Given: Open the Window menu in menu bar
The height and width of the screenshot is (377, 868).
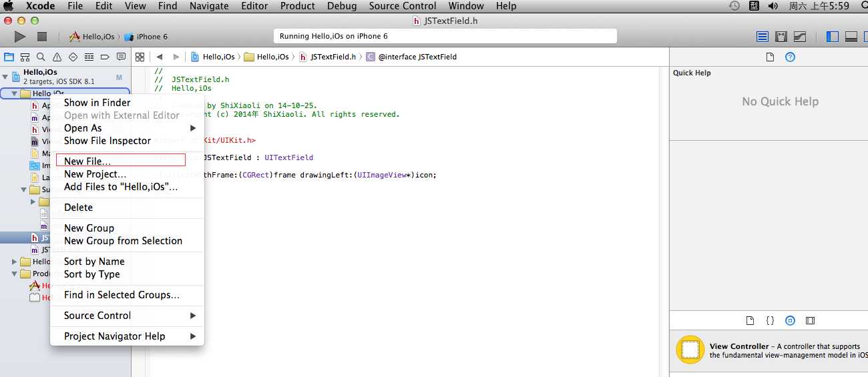Looking at the screenshot, I should pyautogui.click(x=466, y=6).
